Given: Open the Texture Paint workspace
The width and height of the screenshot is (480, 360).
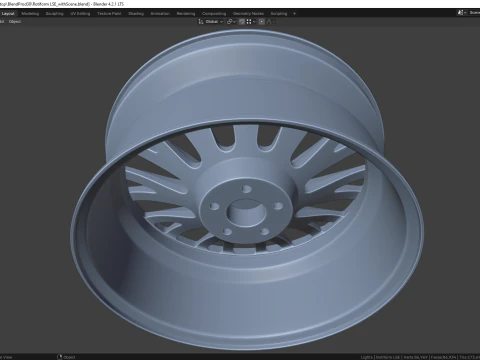Looking at the screenshot, I should (x=109, y=14).
